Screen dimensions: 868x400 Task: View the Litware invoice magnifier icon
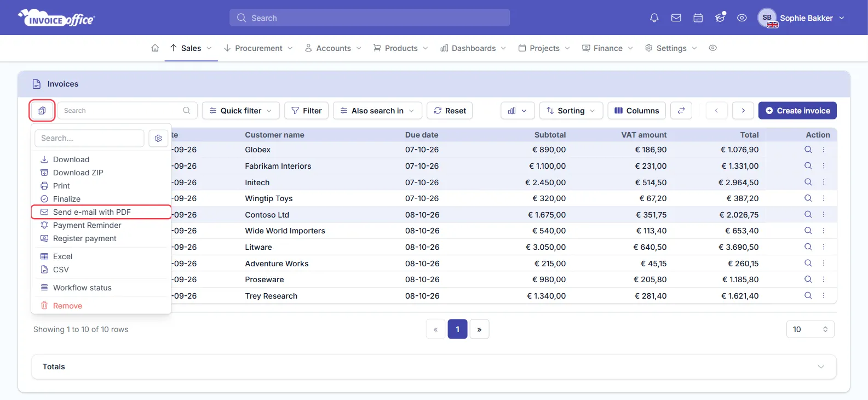coord(808,247)
